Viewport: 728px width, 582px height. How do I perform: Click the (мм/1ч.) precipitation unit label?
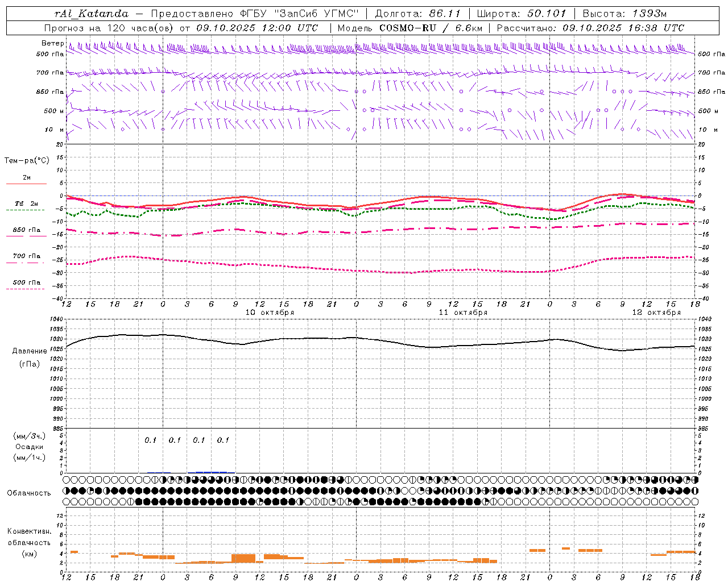[30, 458]
